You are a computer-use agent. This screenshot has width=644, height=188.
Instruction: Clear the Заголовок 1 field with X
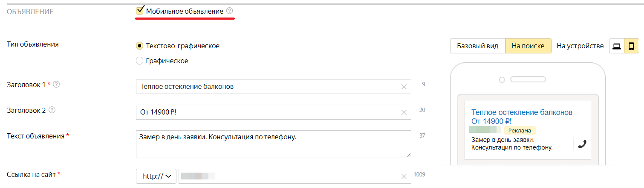click(404, 87)
